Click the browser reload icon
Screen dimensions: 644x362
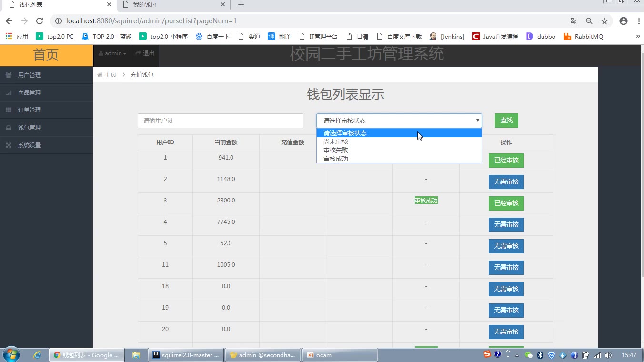[x=40, y=21]
